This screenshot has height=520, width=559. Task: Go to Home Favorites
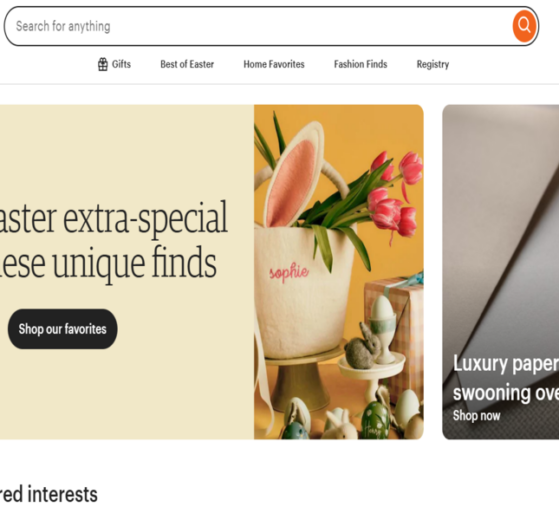pos(274,65)
